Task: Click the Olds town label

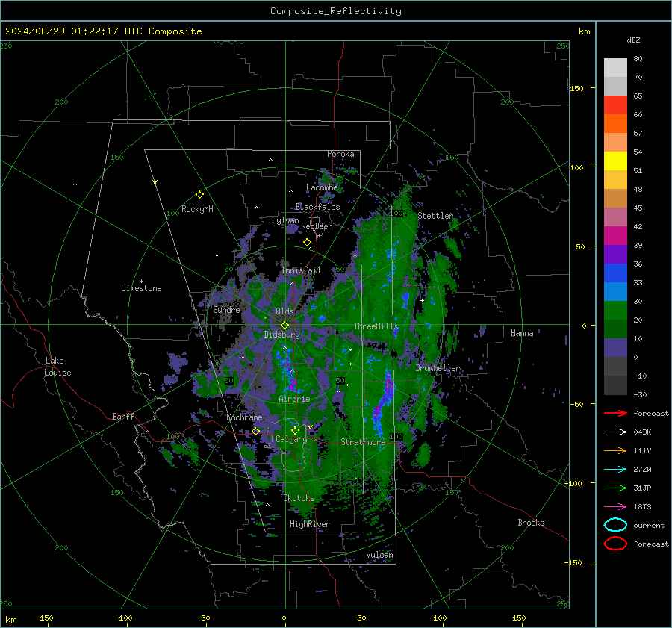Action: point(284,311)
